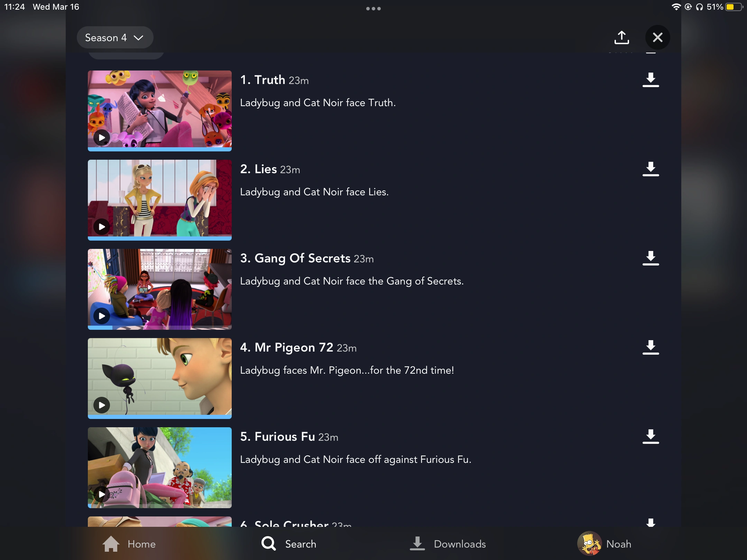The image size is (747, 560).
Task: Download Mr Pigeon 72 episode
Action: coord(651,347)
